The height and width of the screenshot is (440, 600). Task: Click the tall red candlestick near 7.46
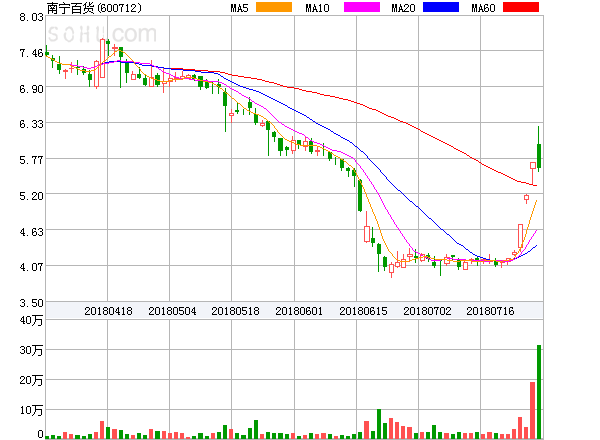[102, 58]
